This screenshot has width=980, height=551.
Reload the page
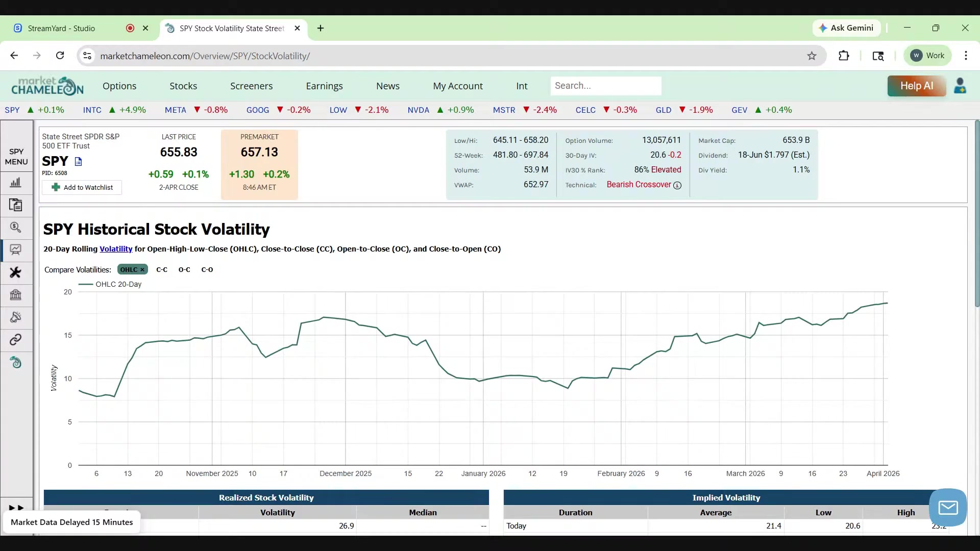tap(60, 56)
